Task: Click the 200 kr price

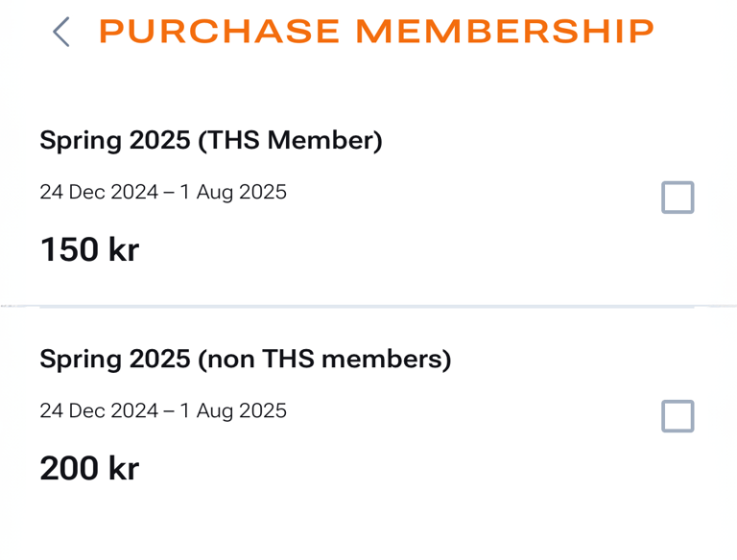Action: click(x=89, y=469)
